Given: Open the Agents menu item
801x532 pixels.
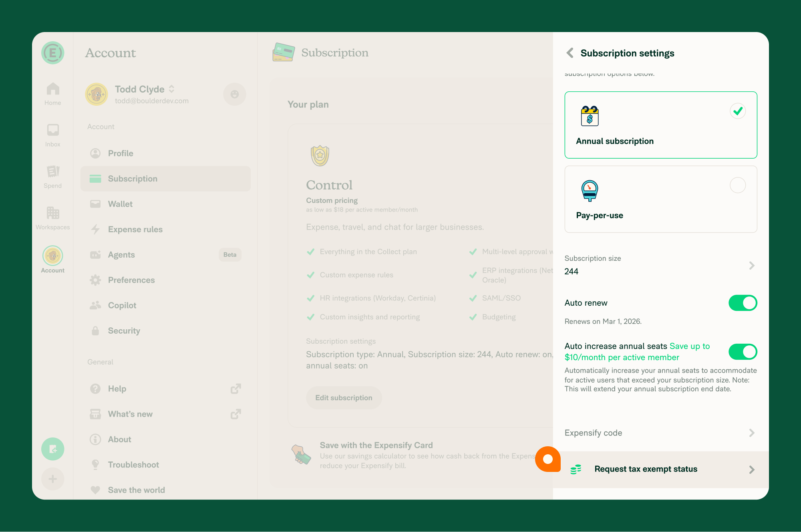Looking at the screenshot, I should click(x=165, y=255).
